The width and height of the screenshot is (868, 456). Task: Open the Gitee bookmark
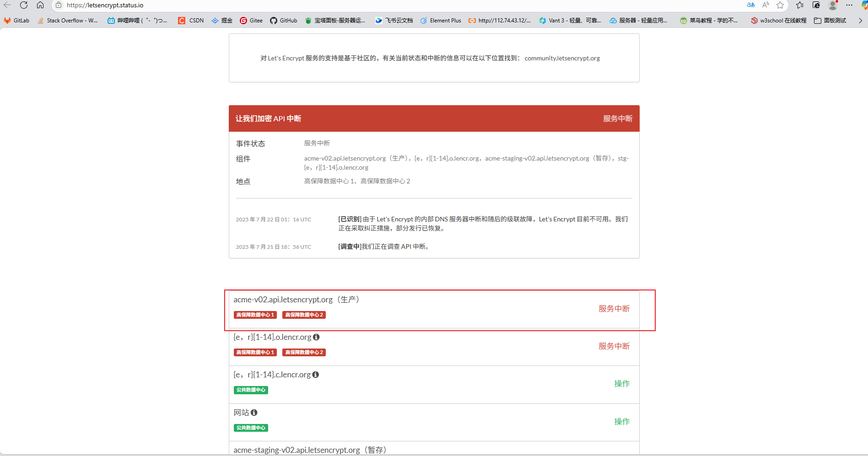[x=251, y=21]
